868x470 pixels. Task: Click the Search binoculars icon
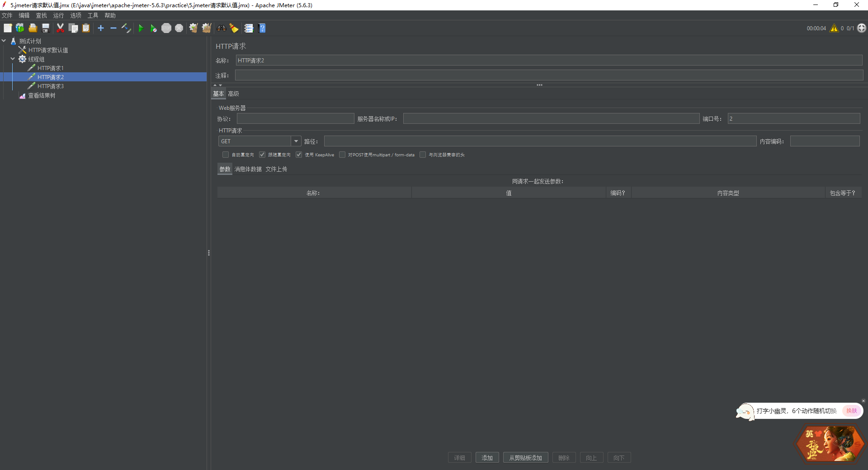point(221,28)
